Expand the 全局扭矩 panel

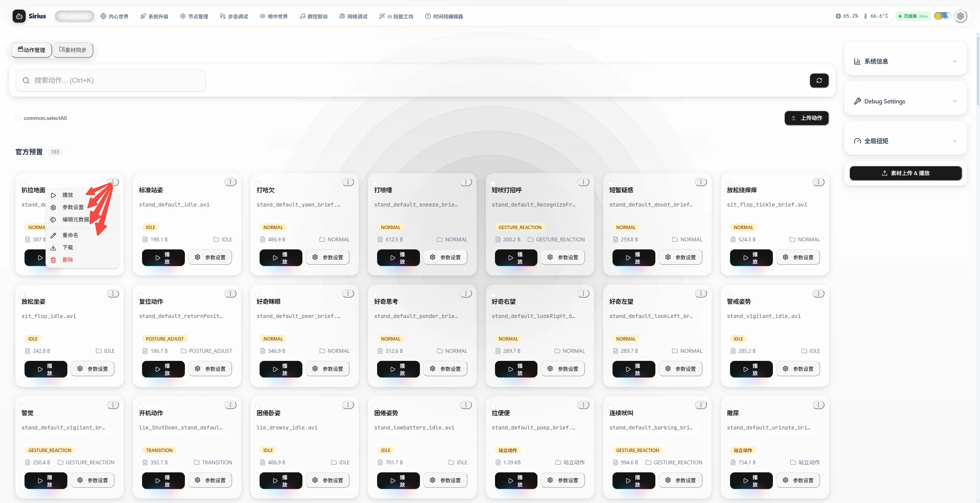click(x=905, y=141)
